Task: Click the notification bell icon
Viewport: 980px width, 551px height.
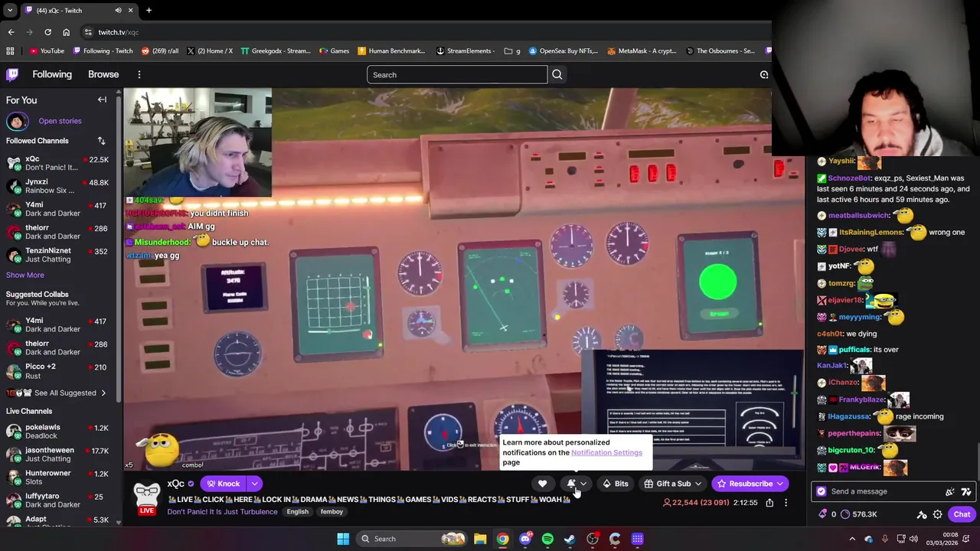Action: click(x=571, y=484)
